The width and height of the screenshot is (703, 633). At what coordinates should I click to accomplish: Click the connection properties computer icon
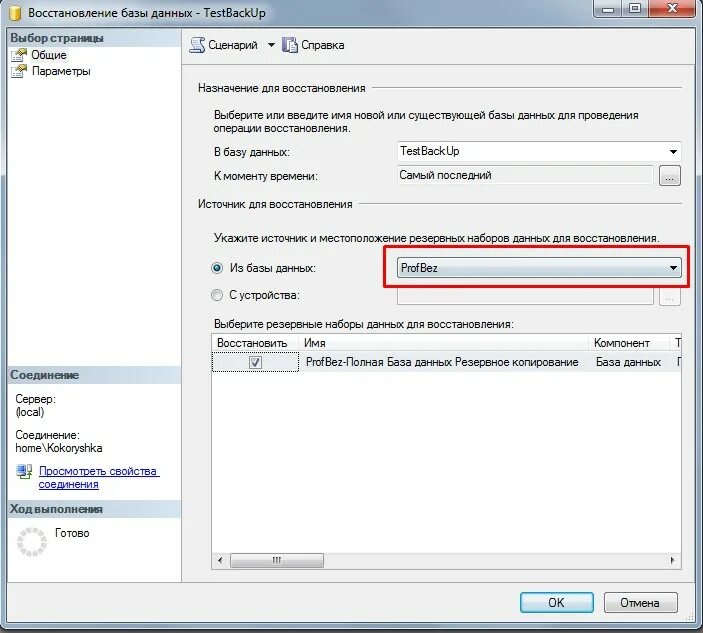click(x=24, y=472)
